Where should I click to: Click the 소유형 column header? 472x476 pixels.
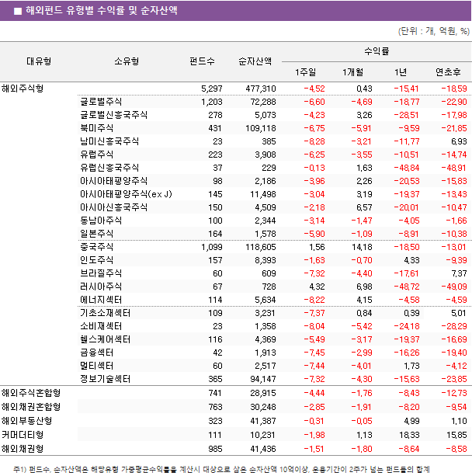pyautogui.click(x=127, y=61)
